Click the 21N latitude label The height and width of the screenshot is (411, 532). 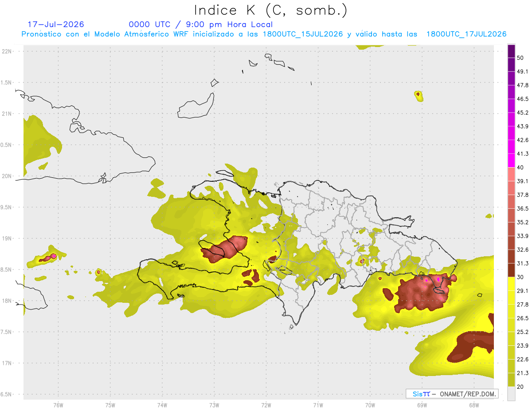(8, 114)
